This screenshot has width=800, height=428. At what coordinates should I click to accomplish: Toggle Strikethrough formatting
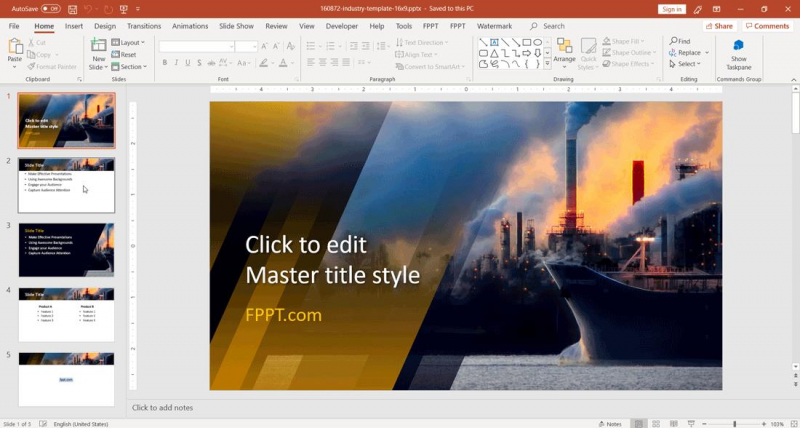coord(211,63)
